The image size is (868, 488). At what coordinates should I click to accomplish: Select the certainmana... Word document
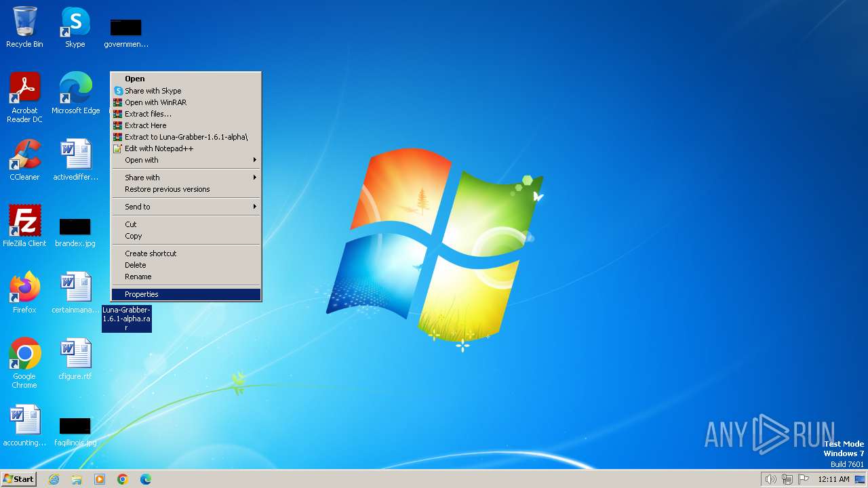75,292
